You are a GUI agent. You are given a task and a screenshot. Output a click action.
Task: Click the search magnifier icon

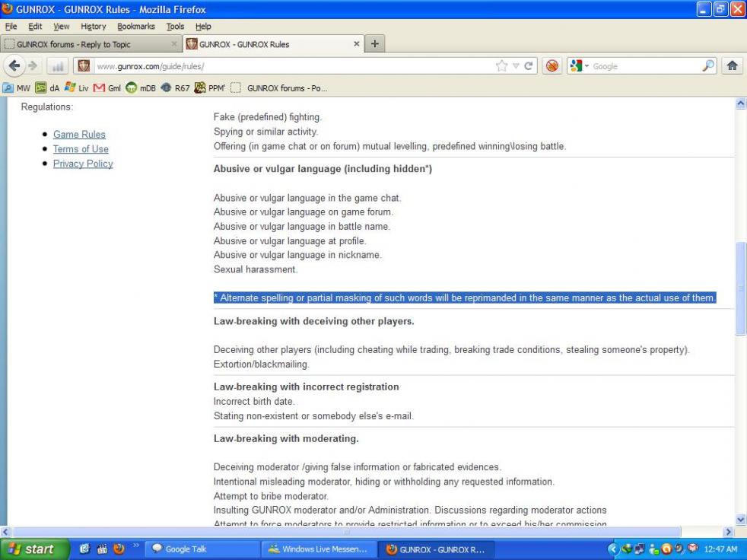pyautogui.click(x=707, y=66)
